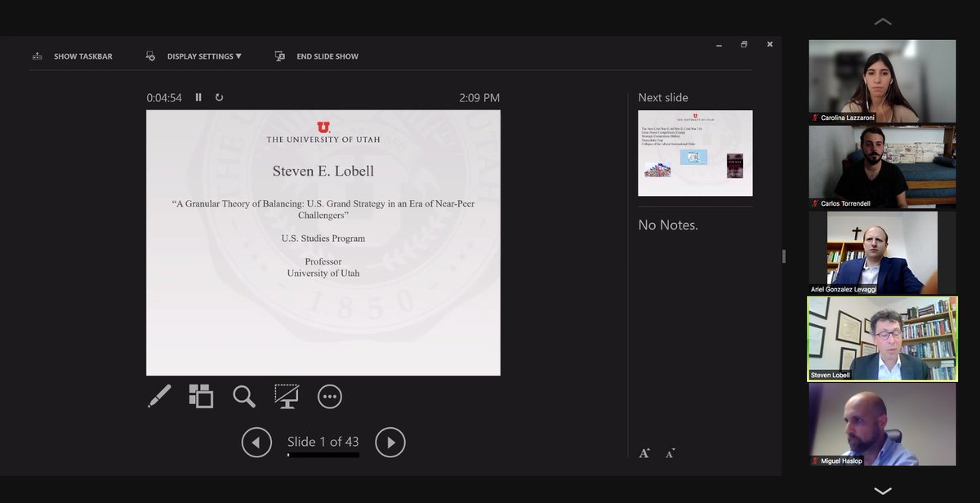Open the Display Settings dropdown
The image size is (980, 503).
[204, 56]
